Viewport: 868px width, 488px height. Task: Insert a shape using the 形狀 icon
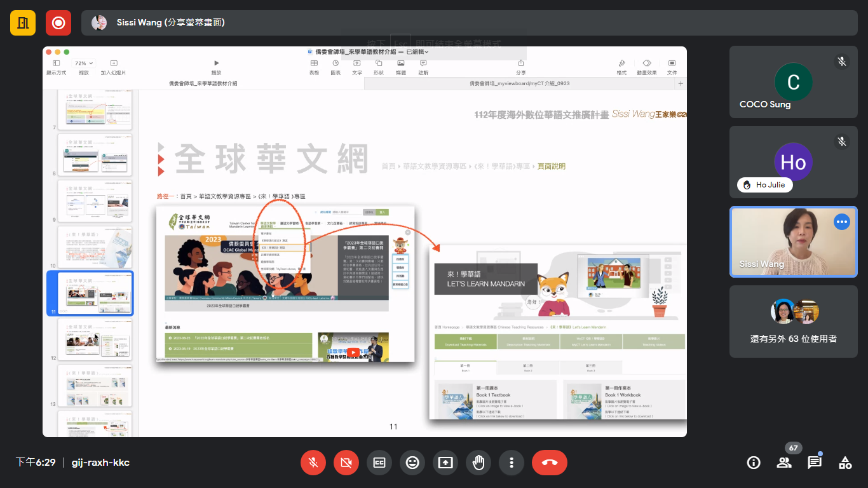379,64
